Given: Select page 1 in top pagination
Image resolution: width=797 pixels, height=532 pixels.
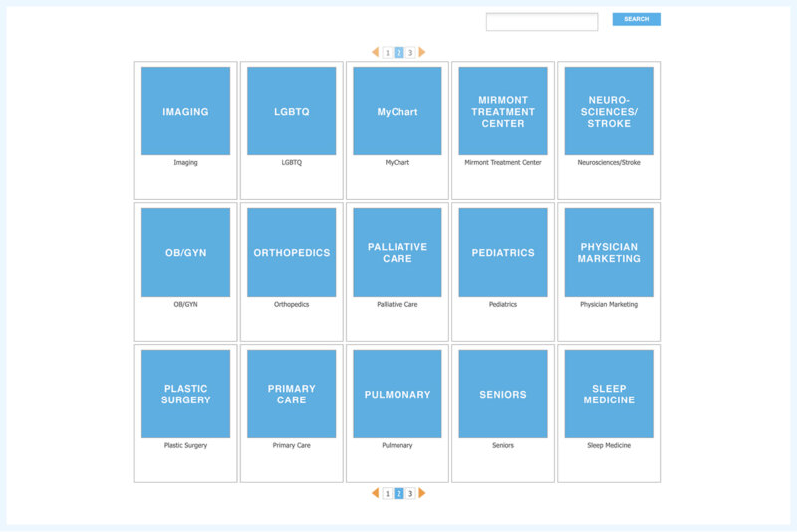Looking at the screenshot, I should (x=388, y=53).
